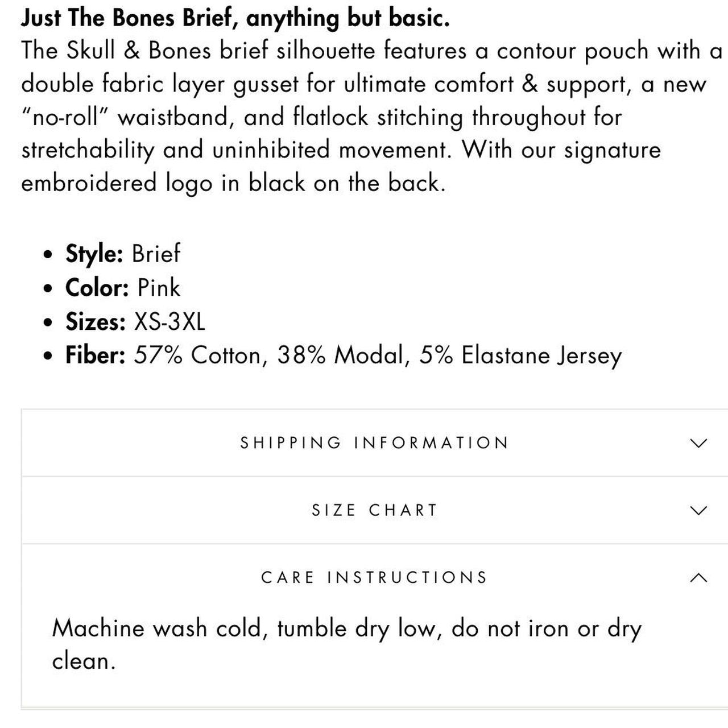
Task: Click the Color: Pink bullet item
Action: tap(123, 288)
